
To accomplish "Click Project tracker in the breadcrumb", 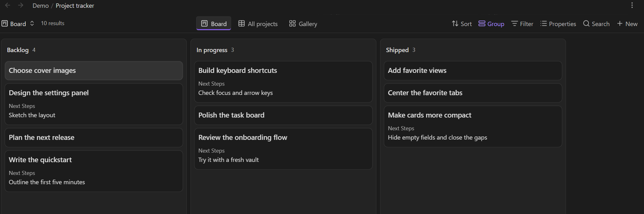I will click(x=75, y=6).
